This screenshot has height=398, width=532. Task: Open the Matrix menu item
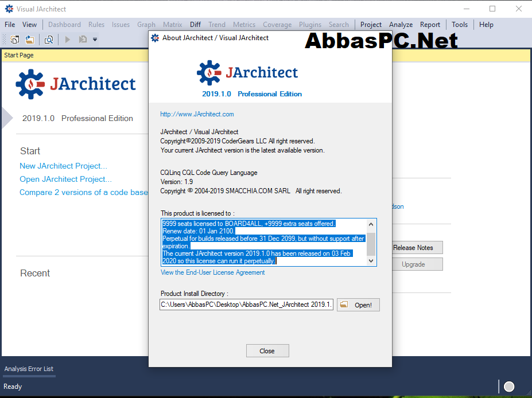tap(172, 25)
